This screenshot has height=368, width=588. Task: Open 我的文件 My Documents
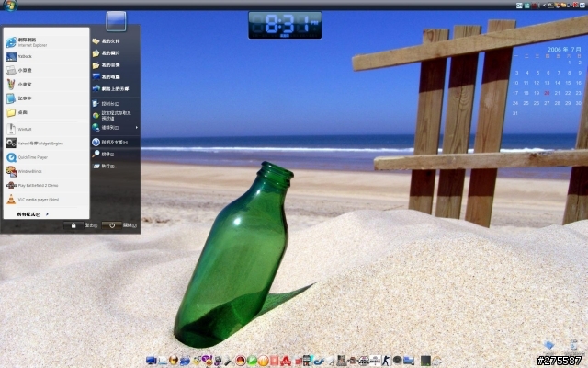115,40
